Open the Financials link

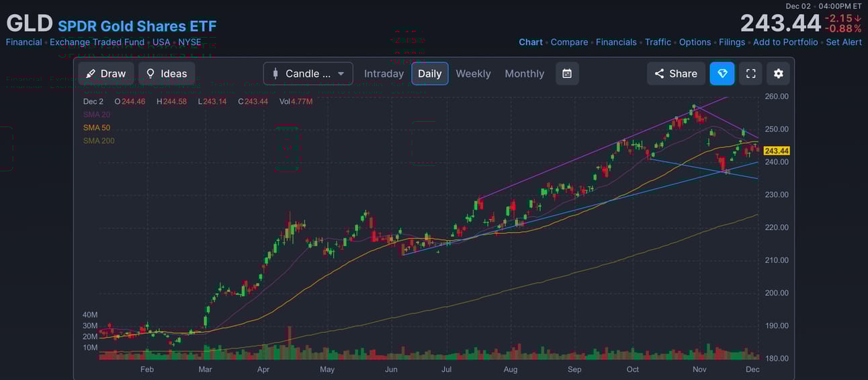(x=616, y=42)
